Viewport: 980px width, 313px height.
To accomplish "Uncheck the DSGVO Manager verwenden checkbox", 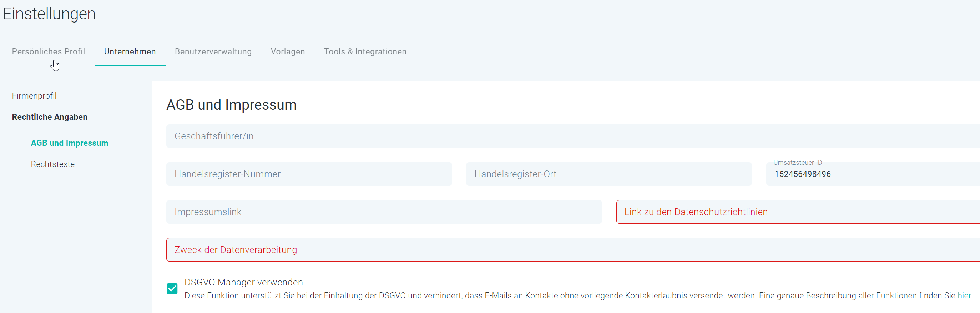I will pyautogui.click(x=172, y=289).
